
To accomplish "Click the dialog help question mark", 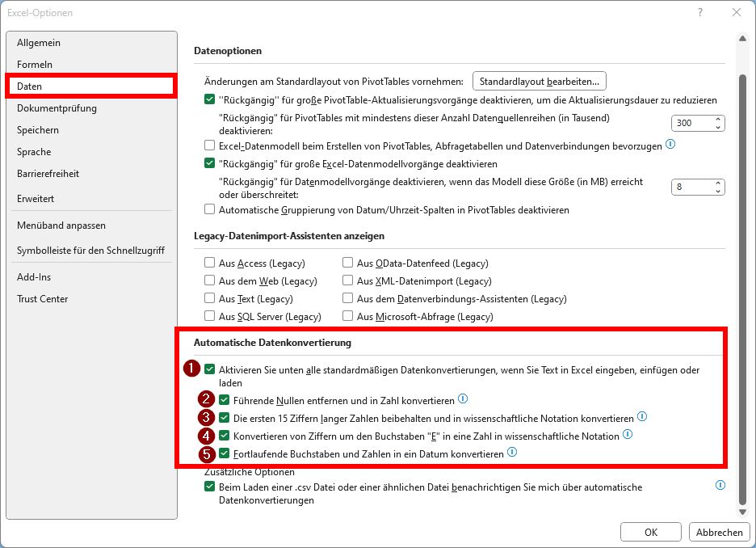I will click(x=700, y=12).
